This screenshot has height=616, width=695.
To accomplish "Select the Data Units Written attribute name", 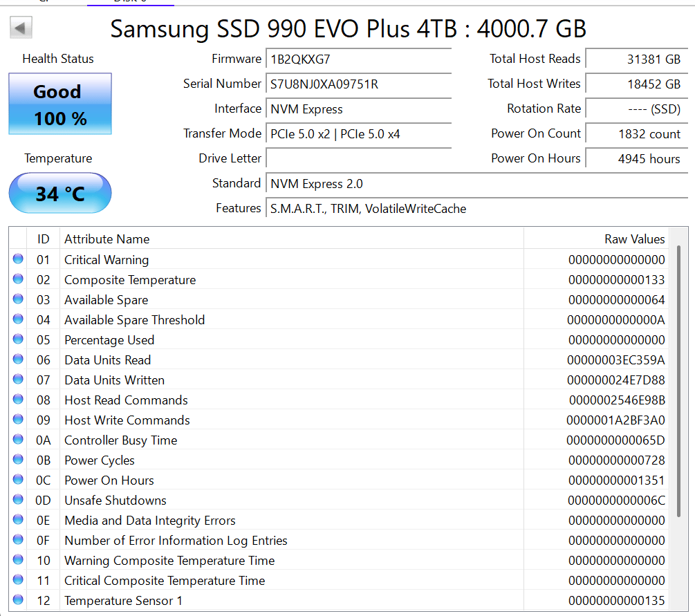I will pos(114,380).
